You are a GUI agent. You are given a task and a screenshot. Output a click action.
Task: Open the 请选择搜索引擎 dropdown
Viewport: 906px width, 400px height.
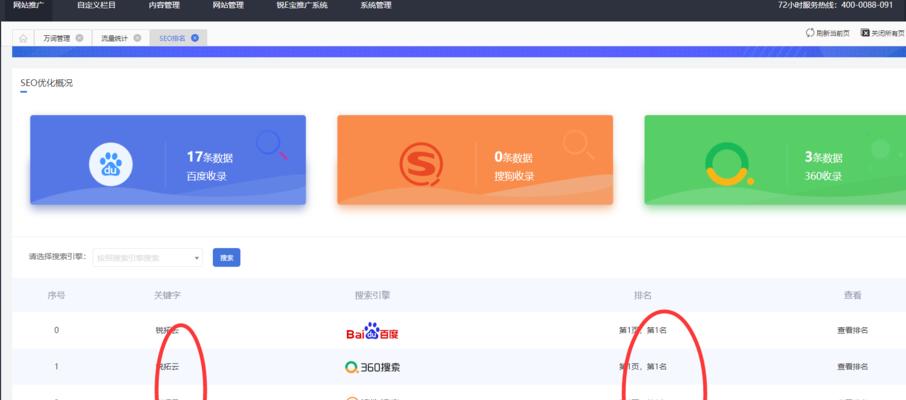coord(147,257)
